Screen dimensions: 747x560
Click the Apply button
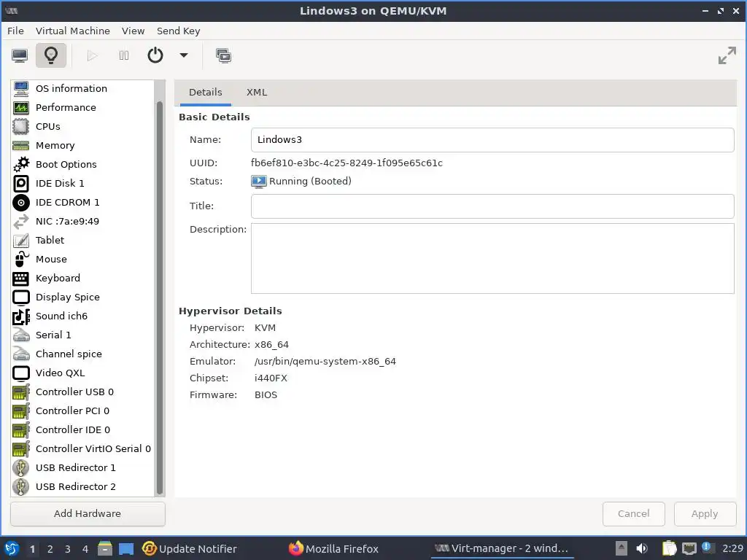coord(705,514)
